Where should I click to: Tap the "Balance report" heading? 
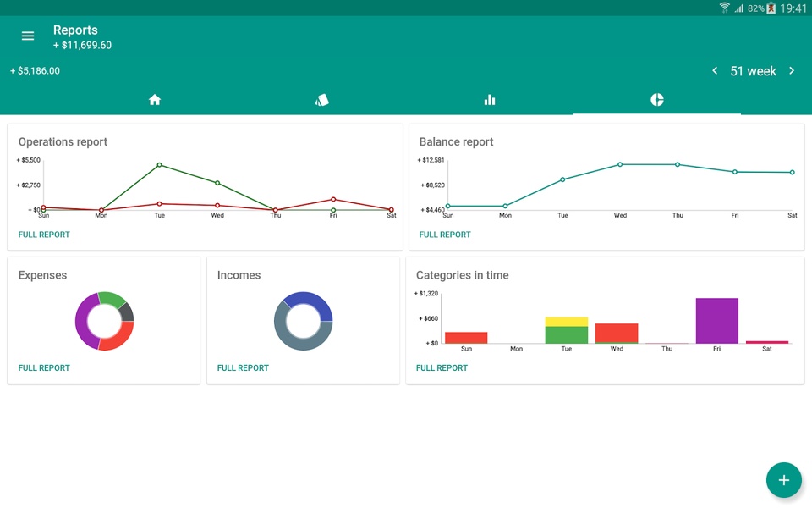(456, 141)
